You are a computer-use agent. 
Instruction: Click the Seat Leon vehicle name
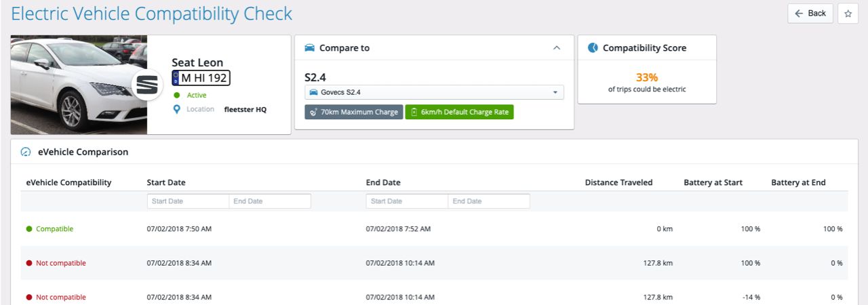(x=197, y=62)
